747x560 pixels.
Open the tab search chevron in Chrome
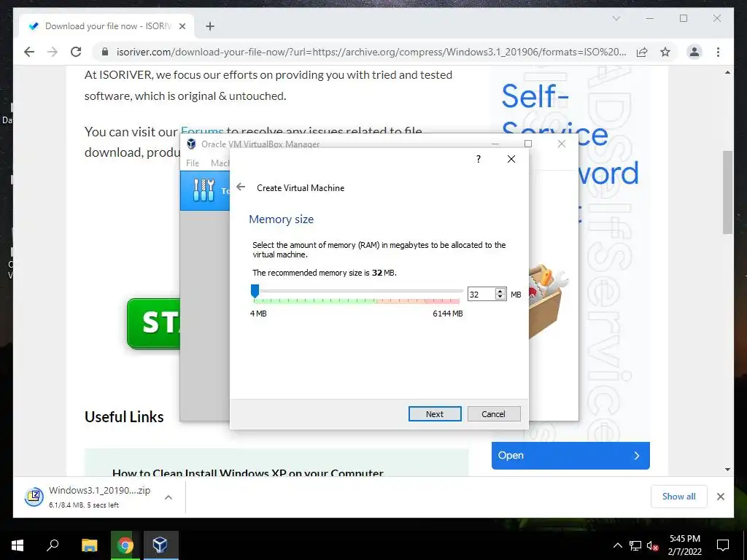click(x=616, y=18)
